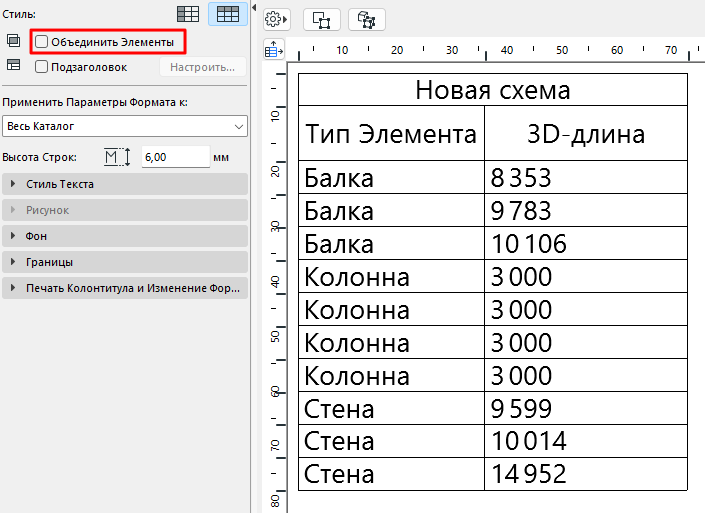The width and height of the screenshot is (705, 513).
Task: Select the left table style icon
Action: click(188, 14)
